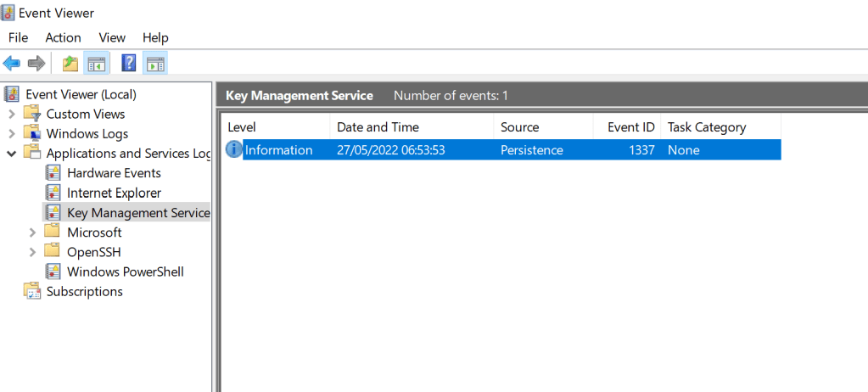Image resolution: width=868 pixels, height=392 pixels.
Task: Toggle Show/Hide Action Pane toolbar icon
Action: (x=154, y=64)
